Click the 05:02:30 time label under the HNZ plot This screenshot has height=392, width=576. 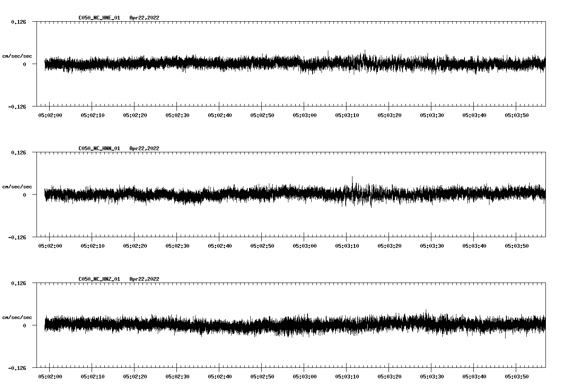[x=177, y=376]
